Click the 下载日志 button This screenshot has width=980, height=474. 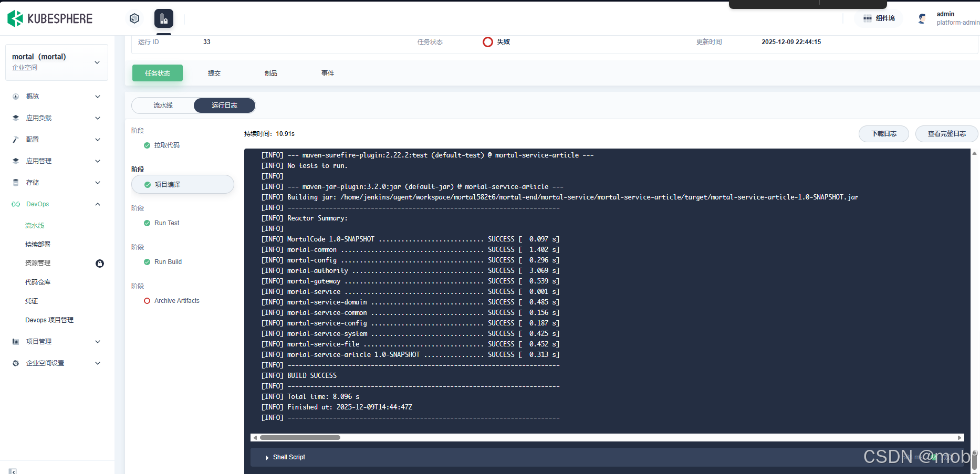pyautogui.click(x=884, y=134)
